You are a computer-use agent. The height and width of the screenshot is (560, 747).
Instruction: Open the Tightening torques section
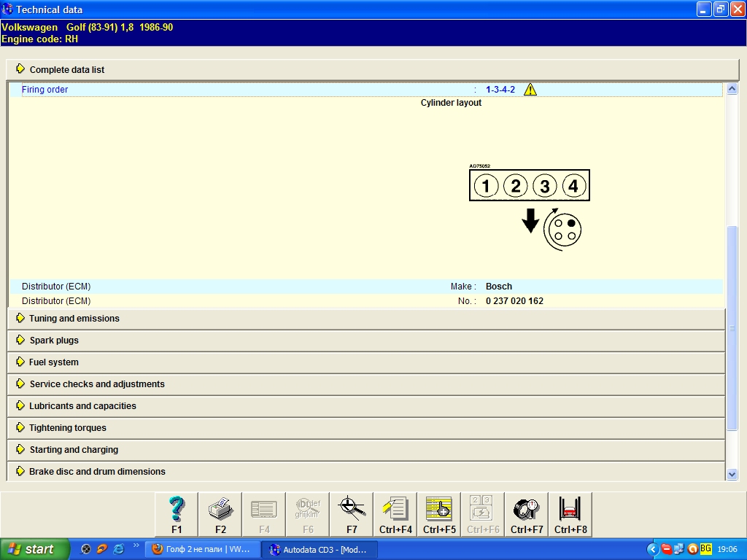67,428
